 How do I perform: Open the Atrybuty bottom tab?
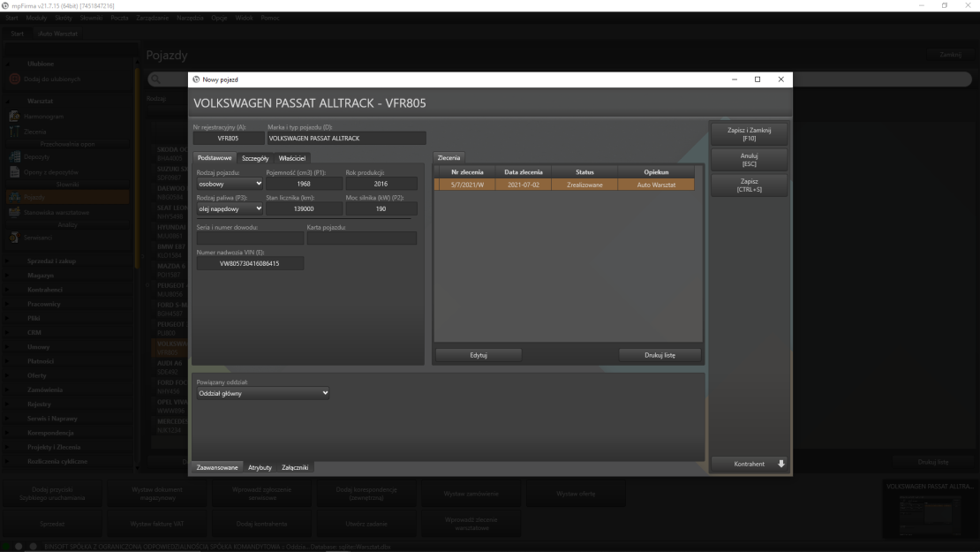click(x=260, y=467)
